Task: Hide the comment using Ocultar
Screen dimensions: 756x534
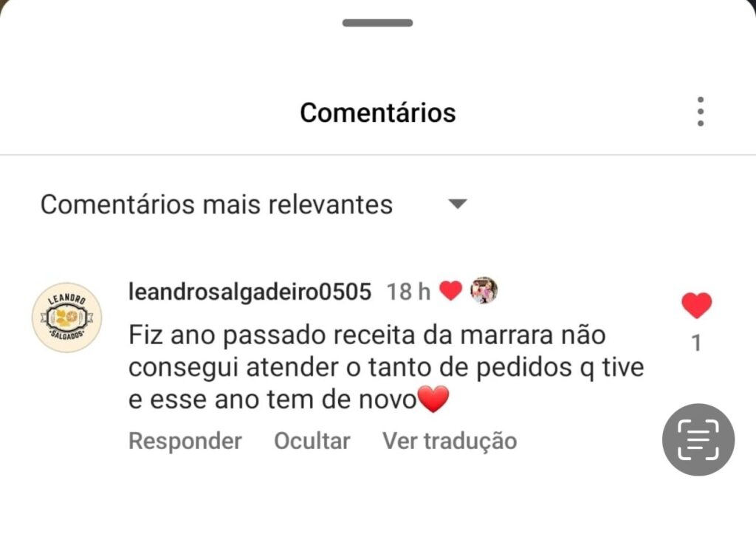Action: tap(312, 441)
